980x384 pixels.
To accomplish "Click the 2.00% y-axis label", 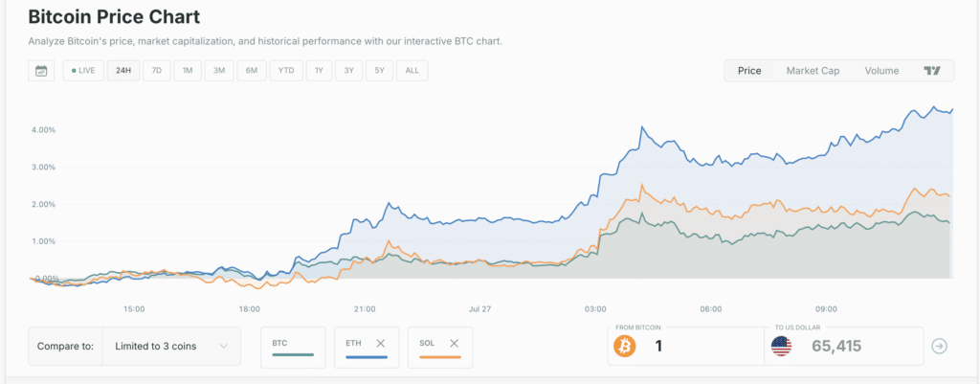I will pyautogui.click(x=42, y=204).
